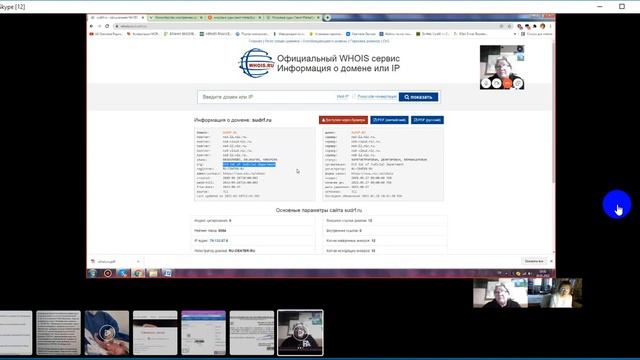Download PDF in English version
640x360 pixels.
(389, 120)
